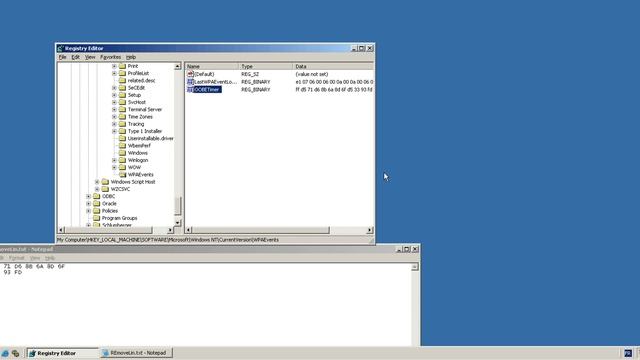The image size is (640, 360).
Task: Click the tree pane scroll up arrow
Action: (x=178, y=66)
